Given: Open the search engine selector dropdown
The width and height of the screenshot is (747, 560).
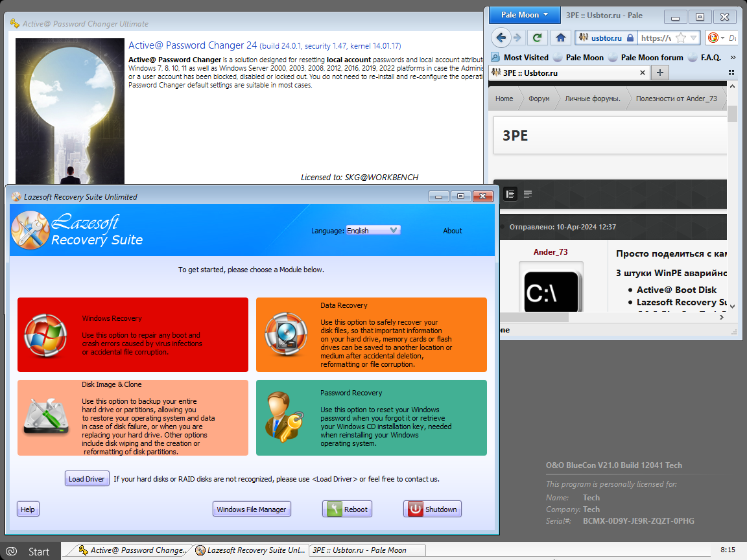Looking at the screenshot, I should (x=715, y=38).
